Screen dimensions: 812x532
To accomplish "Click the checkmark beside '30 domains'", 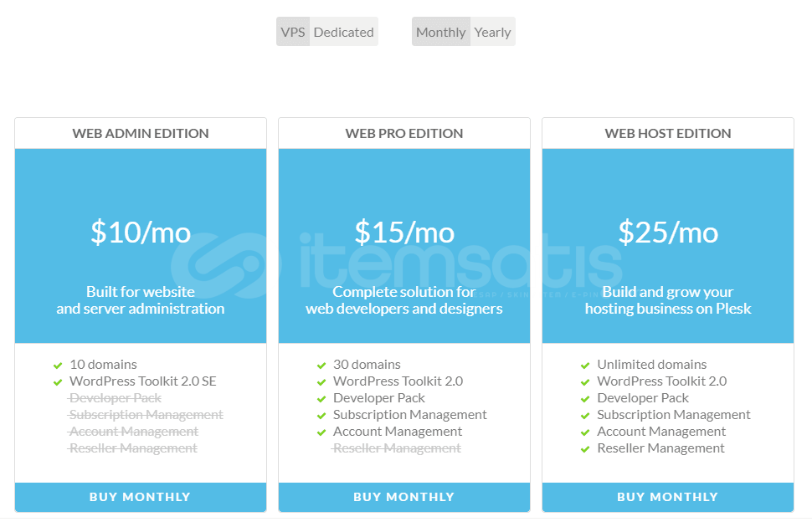I will (x=321, y=366).
